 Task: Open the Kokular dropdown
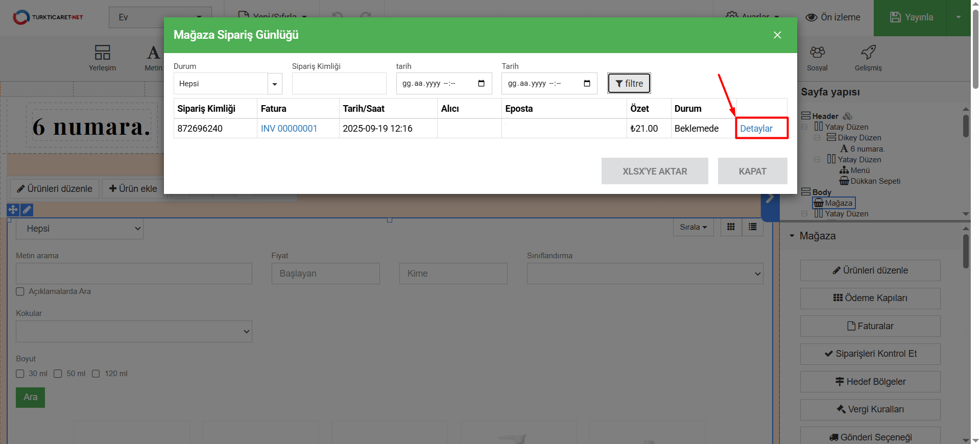(x=134, y=332)
